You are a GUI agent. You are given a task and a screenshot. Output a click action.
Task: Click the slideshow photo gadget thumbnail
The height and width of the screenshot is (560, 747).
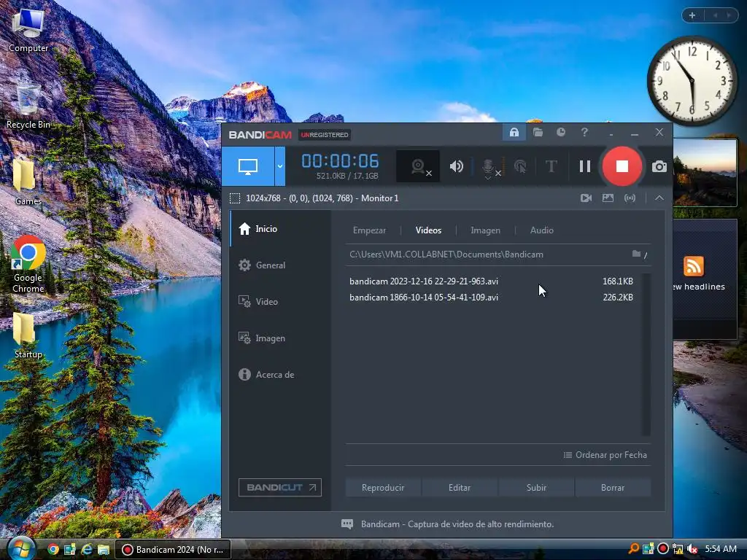point(705,172)
